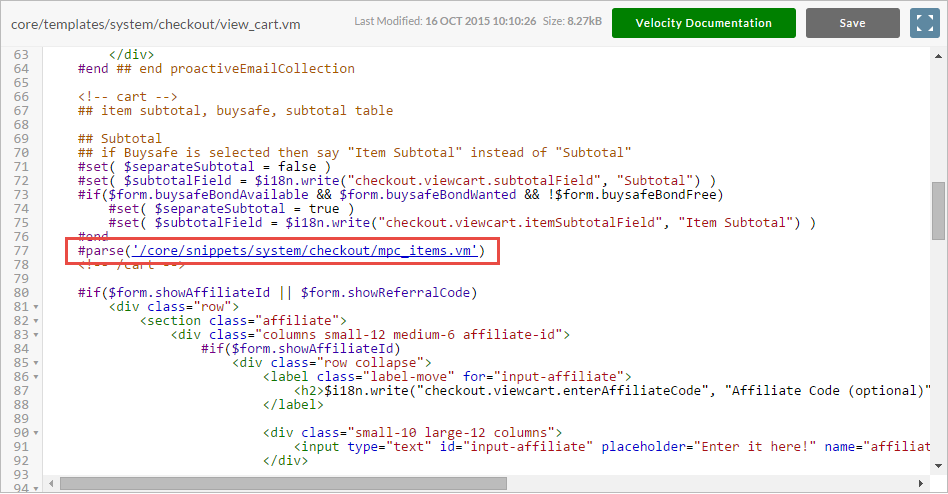The width and height of the screenshot is (948, 494).
Task: Collapse code fold at line 90
Action: (x=36, y=433)
